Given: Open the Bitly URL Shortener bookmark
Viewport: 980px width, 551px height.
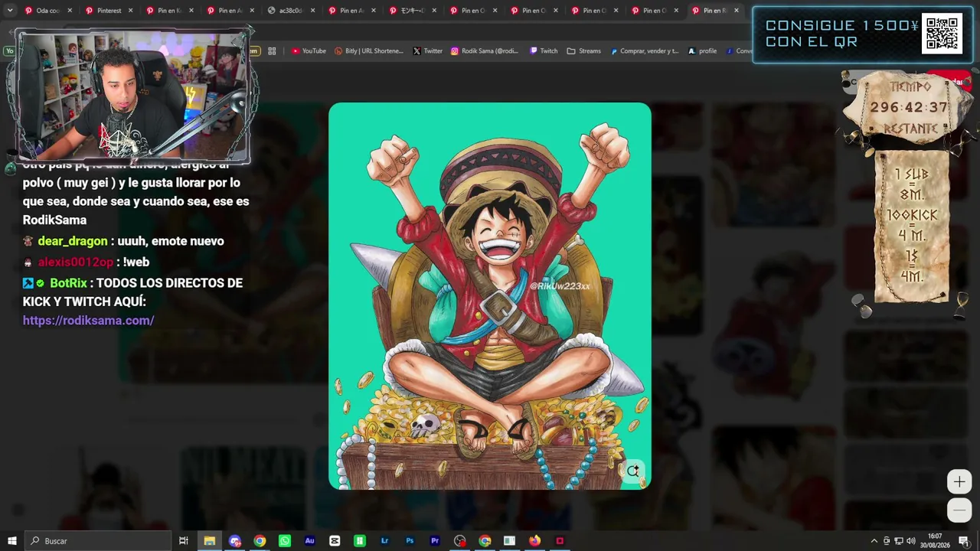Looking at the screenshot, I should coord(369,51).
